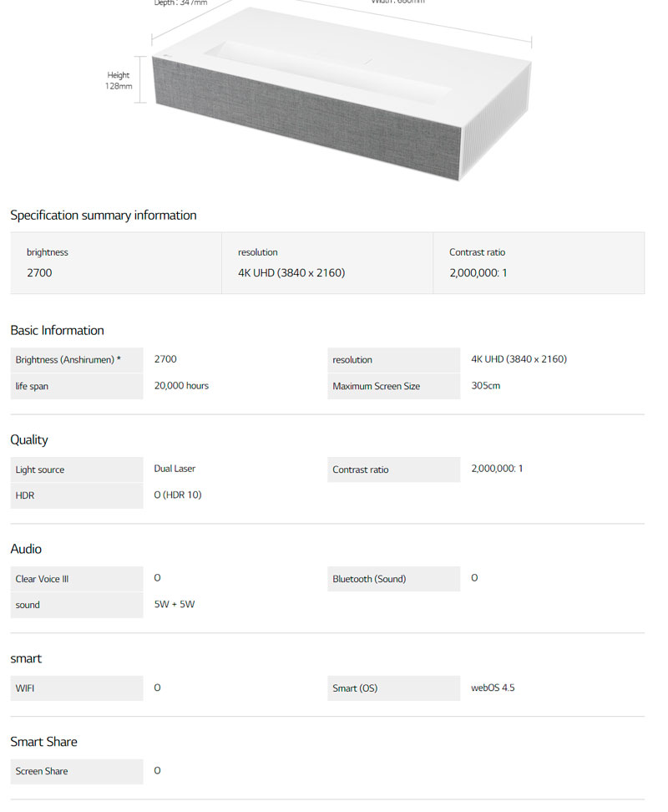
Task: Click the Brightness (Anshirumen) label
Action: (x=68, y=360)
